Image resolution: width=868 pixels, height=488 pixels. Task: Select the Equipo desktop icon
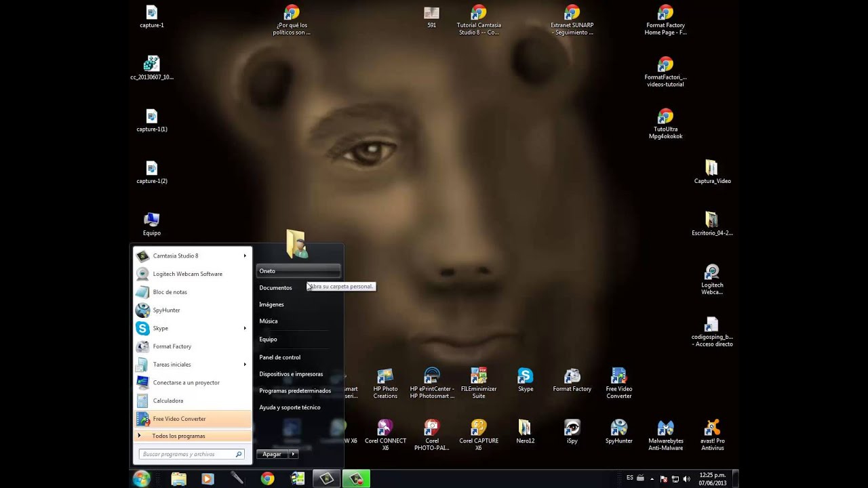point(152,224)
